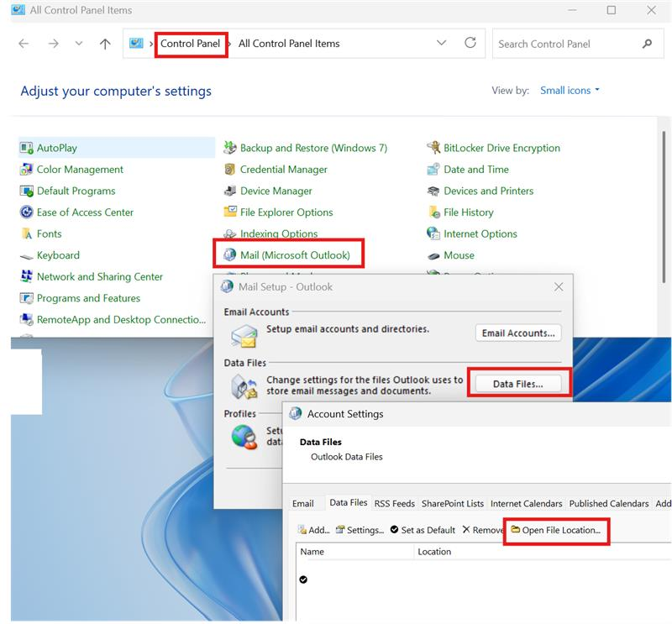This screenshot has width=672, height=624.
Task: Click the File History icon
Action: point(434,212)
